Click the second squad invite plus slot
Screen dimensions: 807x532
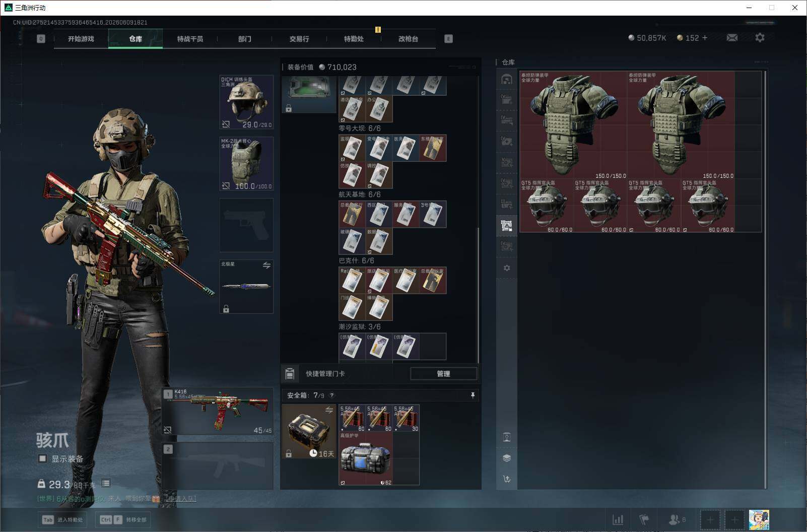click(734, 519)
